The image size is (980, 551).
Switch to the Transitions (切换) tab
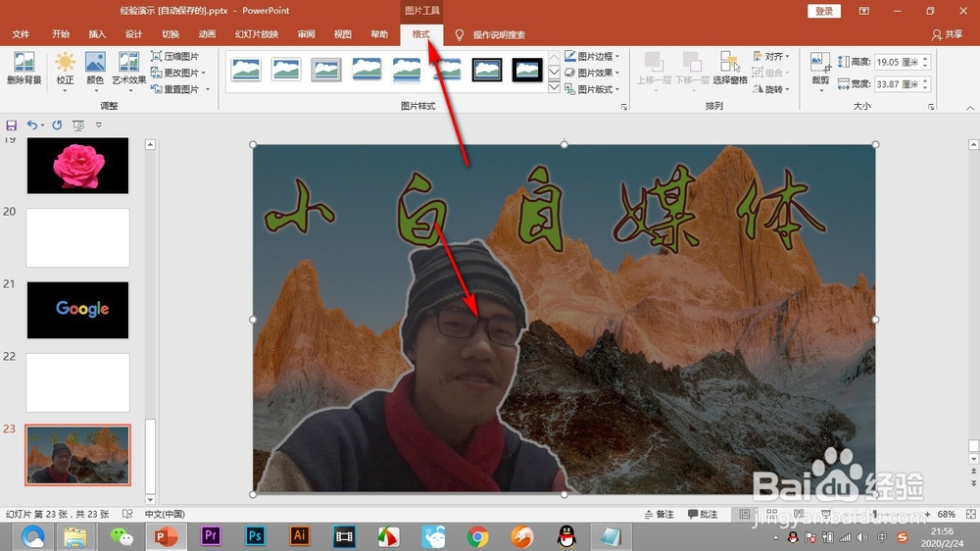click(x=170, y=34)
